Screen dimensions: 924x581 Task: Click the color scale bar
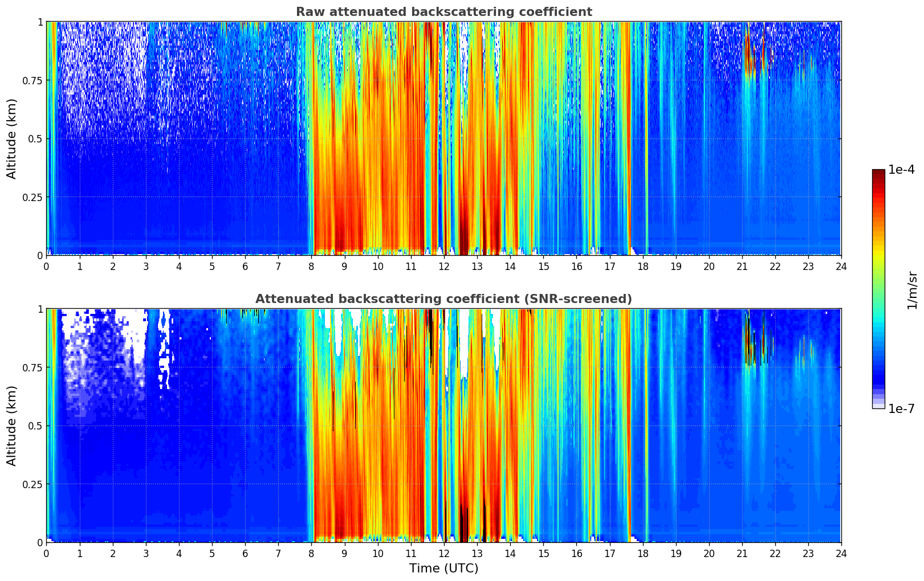tap(878, 289)
